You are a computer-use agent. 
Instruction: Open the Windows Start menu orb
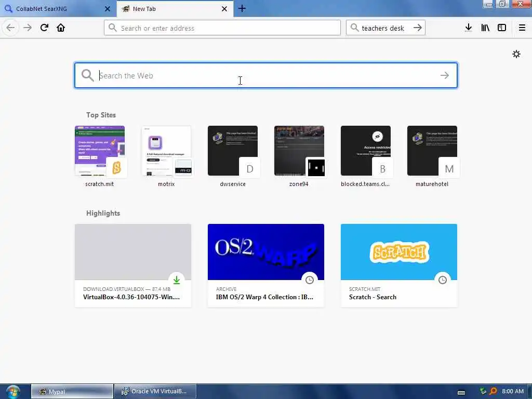pos(13,392)
